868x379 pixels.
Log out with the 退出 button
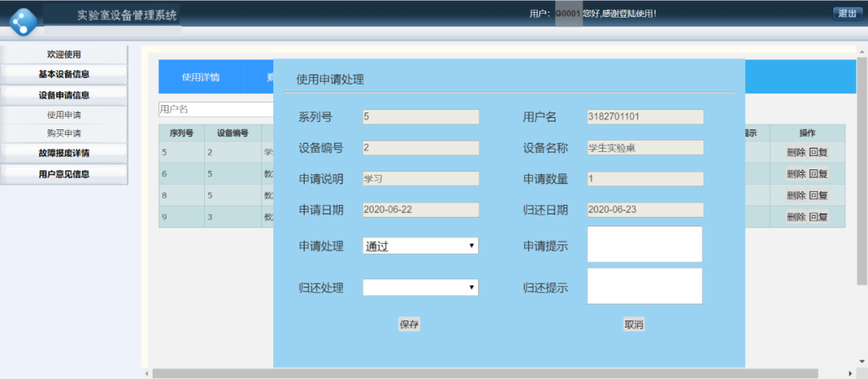click(x=848, y=14)
